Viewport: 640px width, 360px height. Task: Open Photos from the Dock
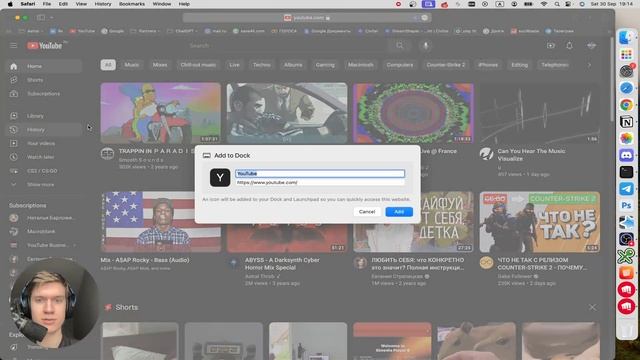click(626, 138)
